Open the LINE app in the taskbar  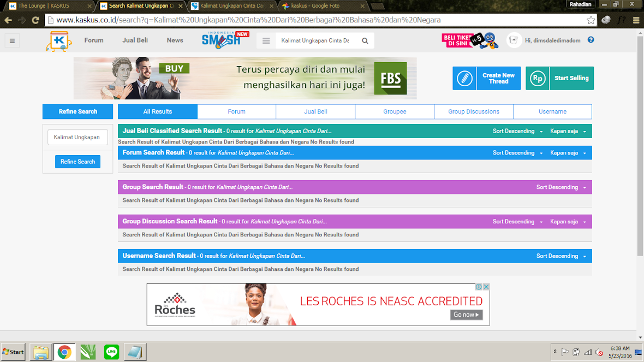pos(111,352)
